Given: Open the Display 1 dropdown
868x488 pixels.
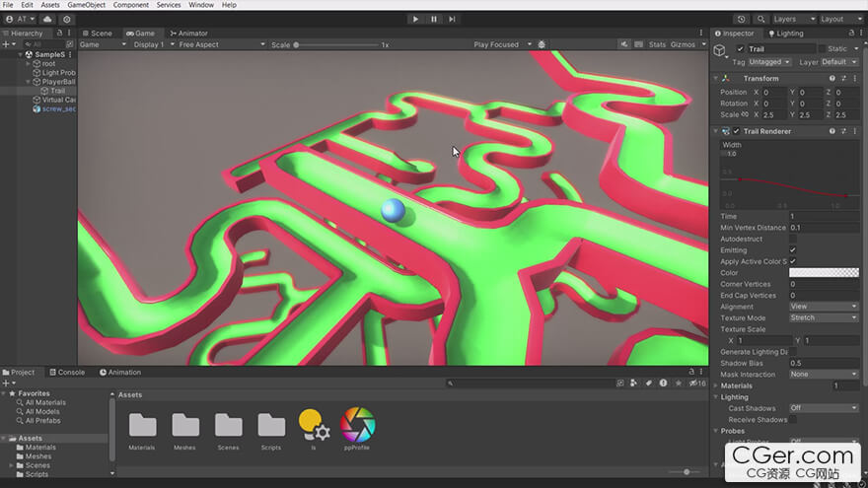Looking at the screenshot, I should (153, 44).
